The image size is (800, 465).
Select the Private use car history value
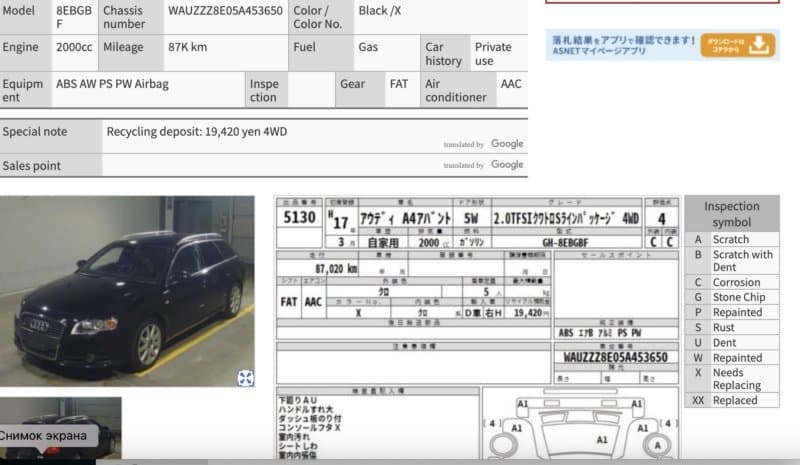(x=493, y=54)
